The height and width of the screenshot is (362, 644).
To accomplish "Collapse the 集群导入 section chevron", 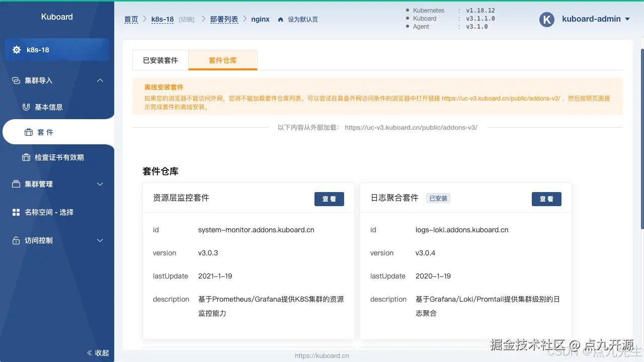I will coord(100,80).
